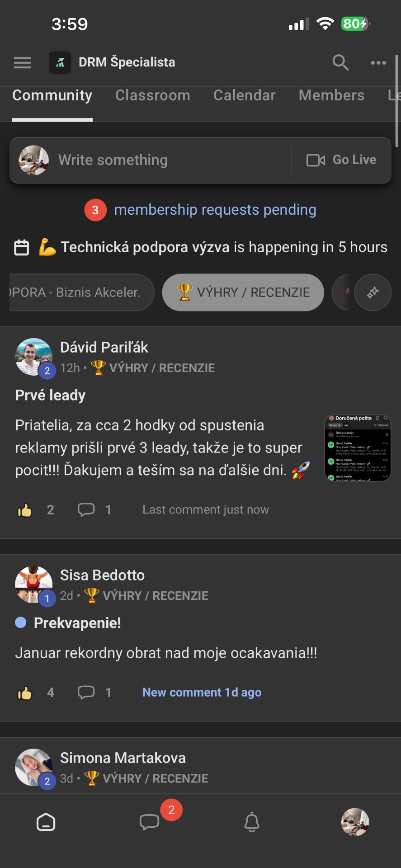Open the three-dots more options
This screenshot has height=868, width=401.
[x=378, y=62]
